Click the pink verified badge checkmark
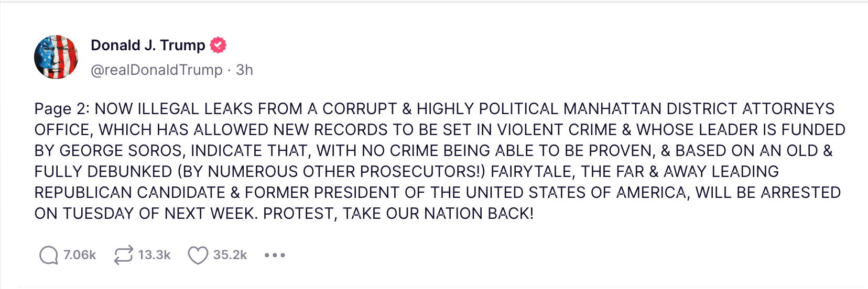Screen dimensions: 868x289 click(218, 46)
